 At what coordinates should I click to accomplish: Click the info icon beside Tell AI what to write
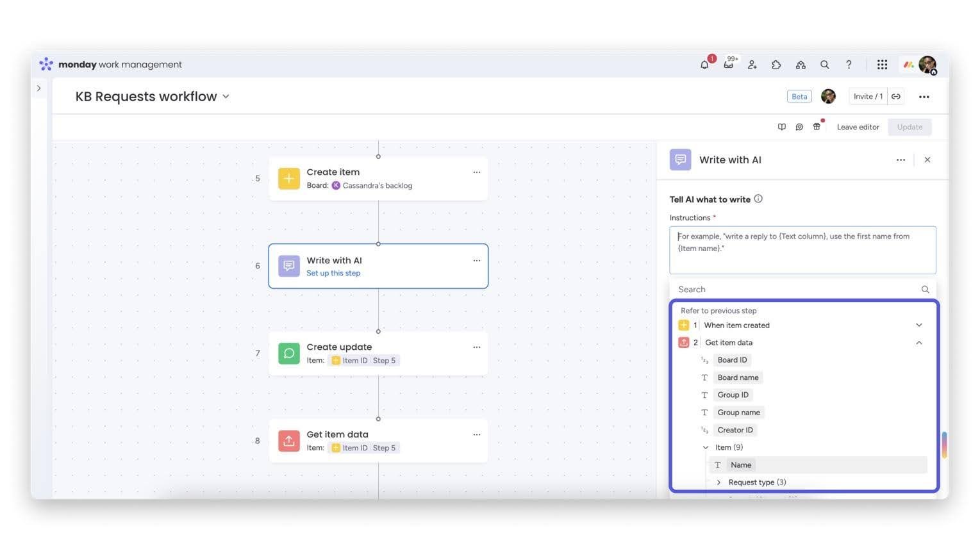758,199
